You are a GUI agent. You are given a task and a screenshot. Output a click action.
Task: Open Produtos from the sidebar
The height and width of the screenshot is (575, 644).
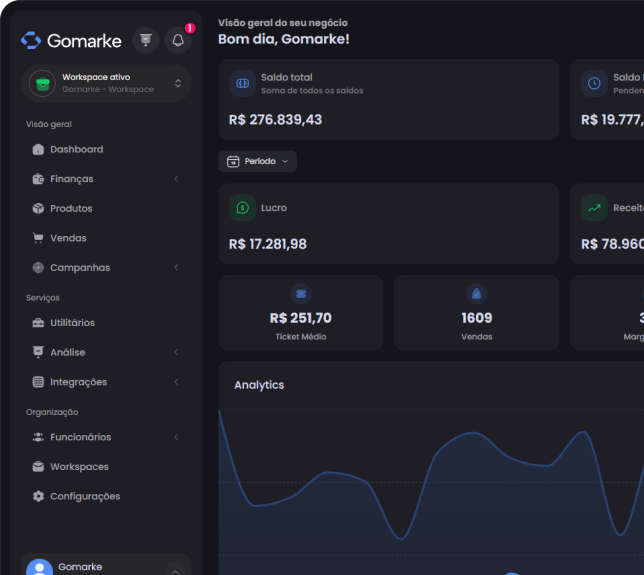[71, 209]
